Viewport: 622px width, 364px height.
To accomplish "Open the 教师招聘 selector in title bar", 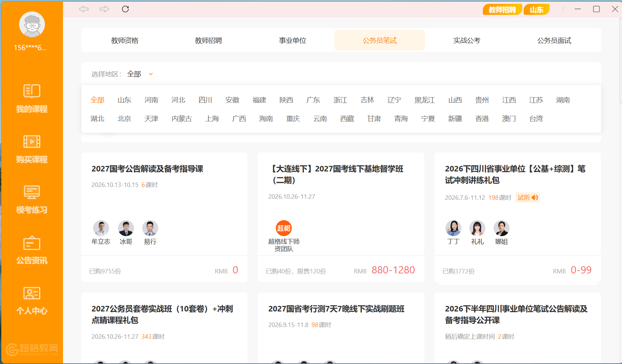I will click(502, 10).
